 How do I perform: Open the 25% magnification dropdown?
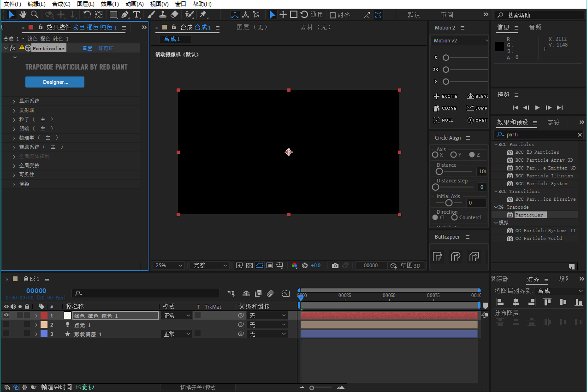(169, 266)
